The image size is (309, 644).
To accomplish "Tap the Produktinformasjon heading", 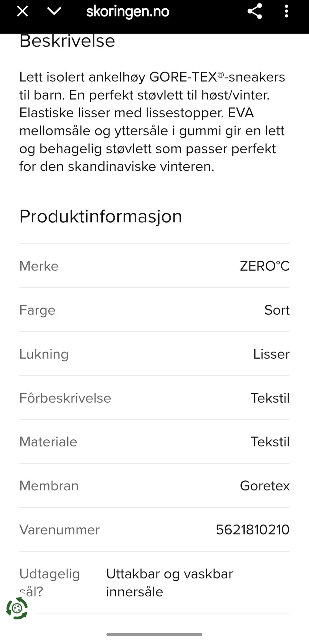I will (x=100, y=216).
